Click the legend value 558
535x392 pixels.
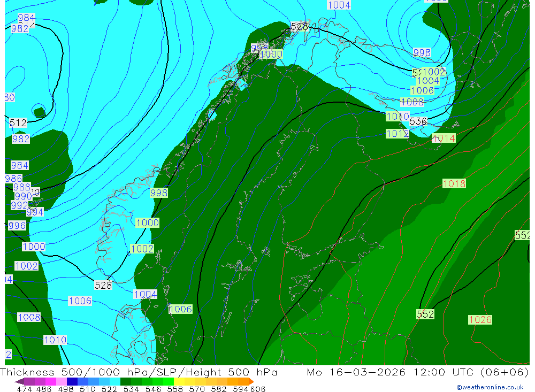(175, 389)
